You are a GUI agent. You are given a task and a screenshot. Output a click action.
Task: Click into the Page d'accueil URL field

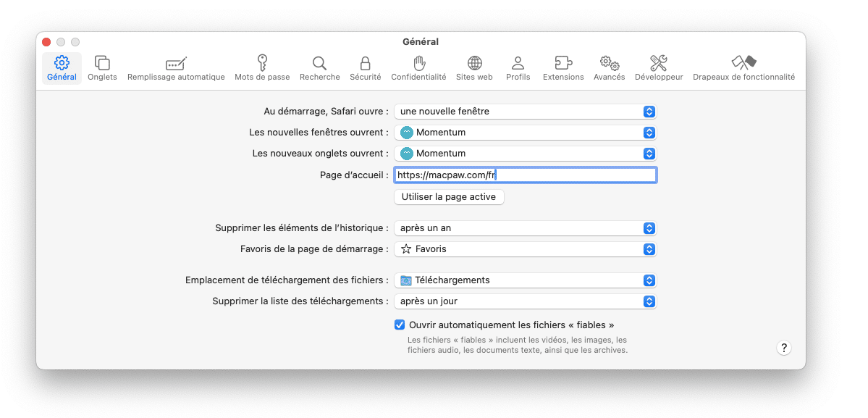[x=526, y=175]
